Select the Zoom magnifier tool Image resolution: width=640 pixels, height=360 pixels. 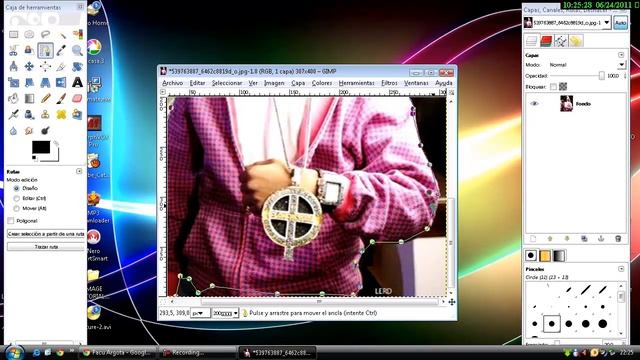[x=77, y=51]
